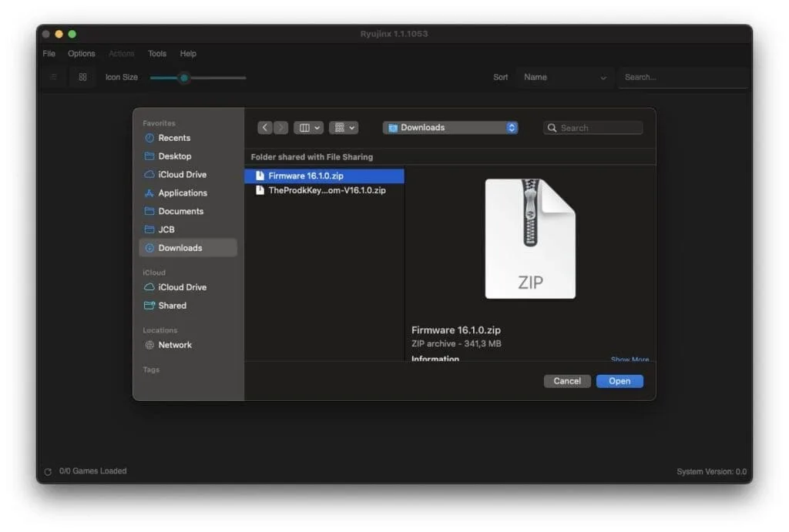Click the refresh icon in the status bar
The height and width of the screenshot is (532, 789).
coord(49,470)
